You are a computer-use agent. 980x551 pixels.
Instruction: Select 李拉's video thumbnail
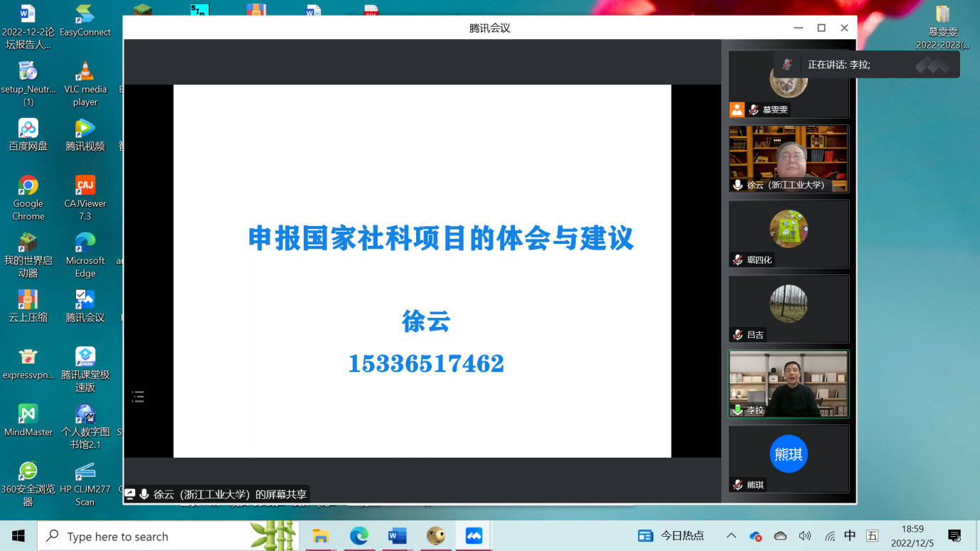pyautogui.click(x=789, y=384)
